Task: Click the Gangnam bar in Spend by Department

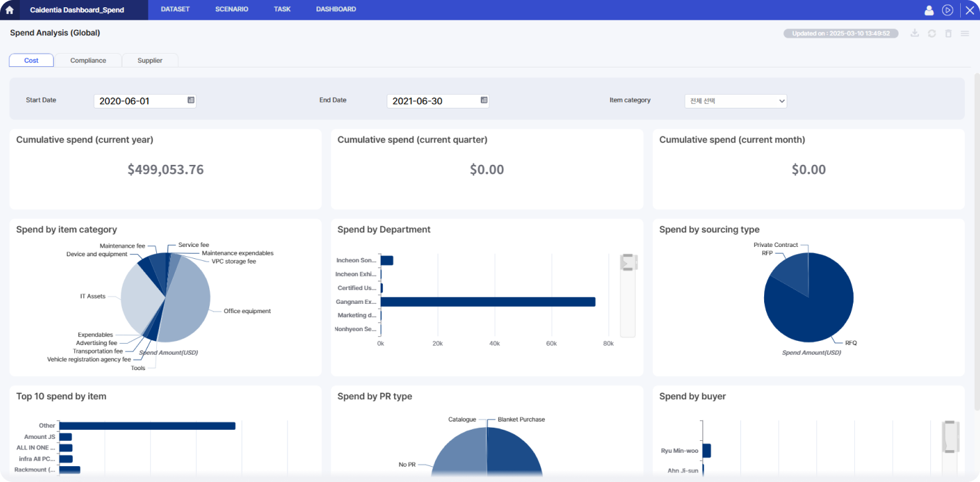Action: (487, 302)
